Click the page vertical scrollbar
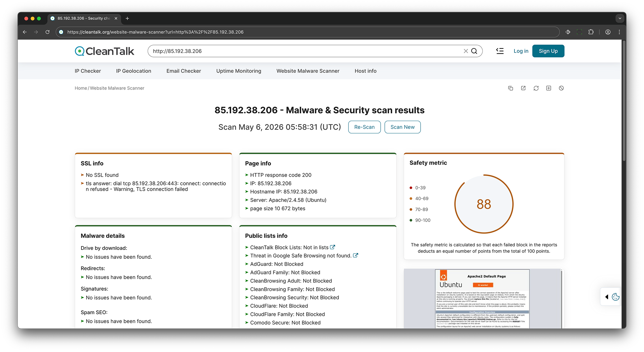 pyautogui.click(x=624, y=101)
